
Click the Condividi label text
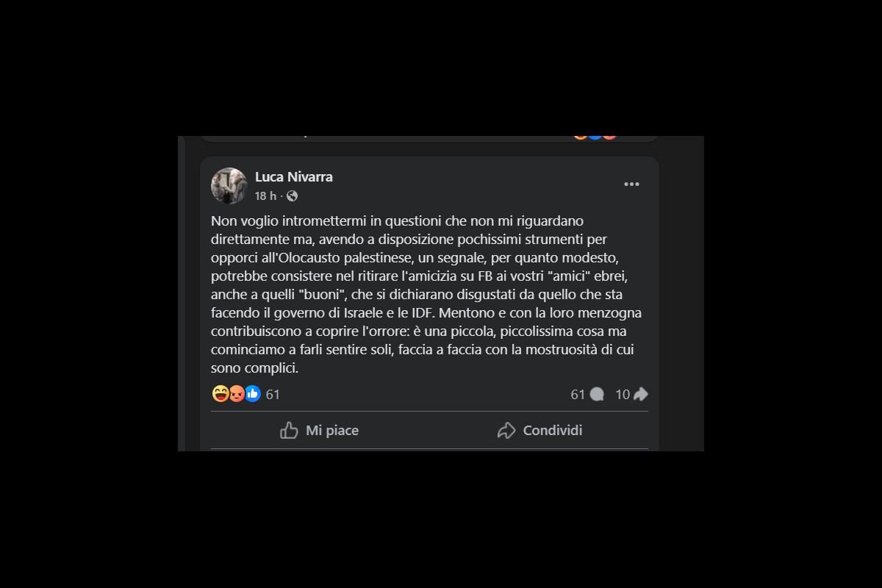552,431
